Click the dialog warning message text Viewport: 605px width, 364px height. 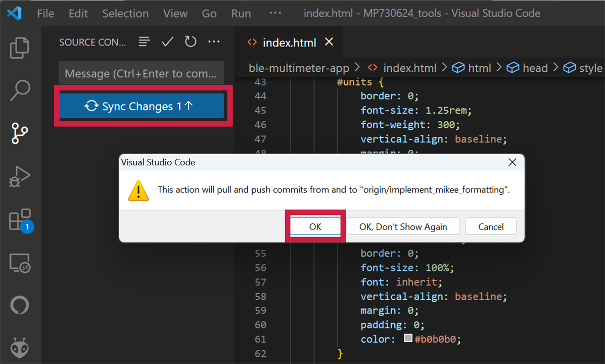(x=334, y=190)
